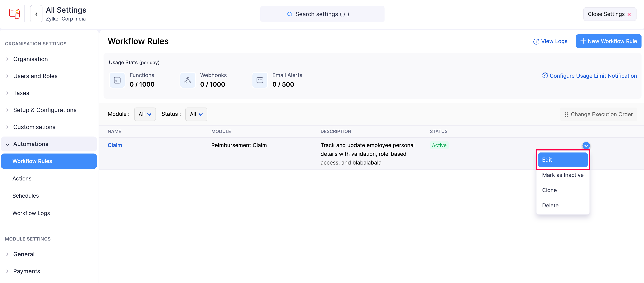Choose Mark as Inactive menu option
Viewport: 644px width, 283px height.
[x=563, y=175]
